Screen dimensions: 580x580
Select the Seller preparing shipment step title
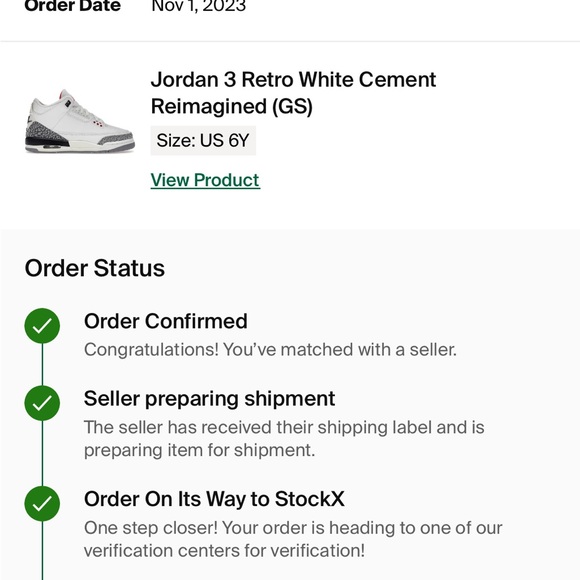[x=209, y=399]
